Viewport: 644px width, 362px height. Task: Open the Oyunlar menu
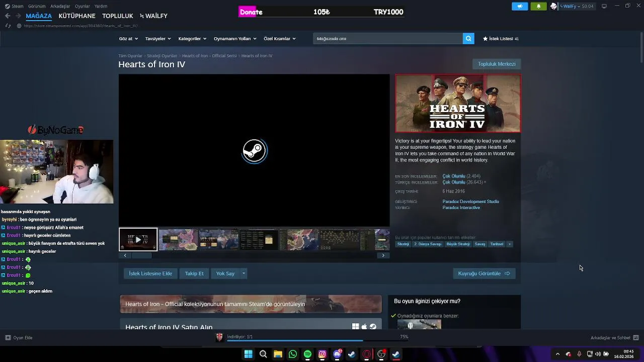83,6
